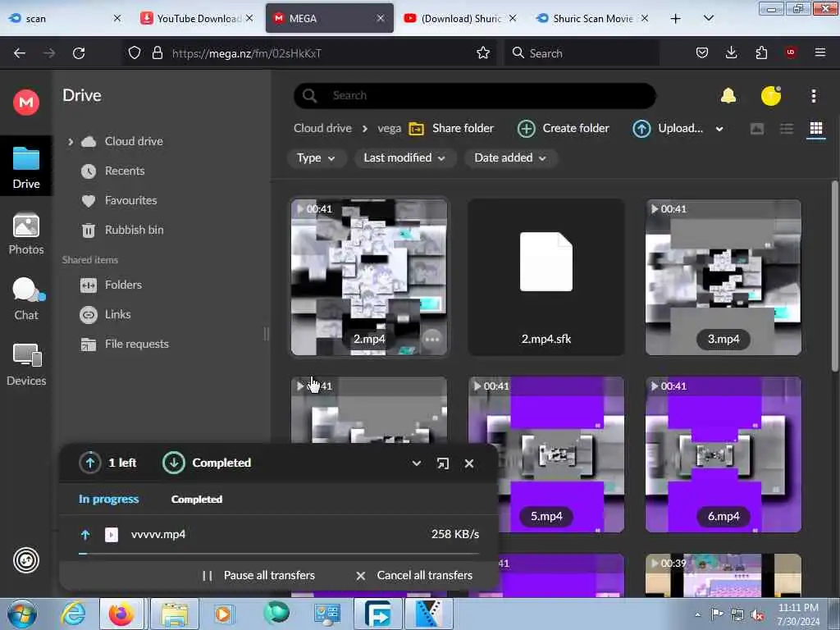
Task: Open the Firefox hamburger menu
Action: [819, 52]
